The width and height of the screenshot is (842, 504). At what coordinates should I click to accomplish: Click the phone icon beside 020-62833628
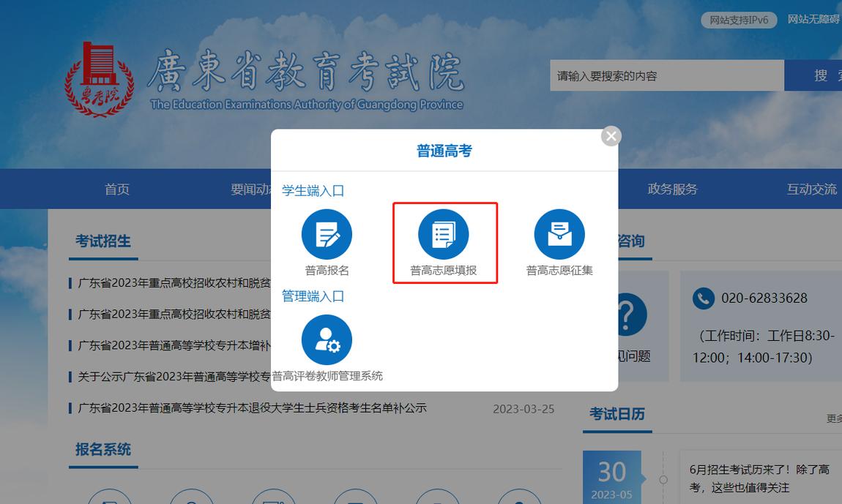tap(703, 298)
